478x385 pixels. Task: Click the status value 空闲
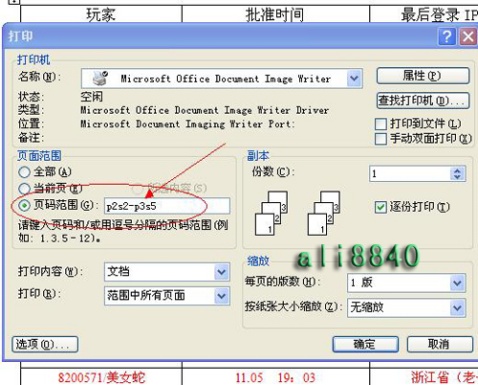pos(92,97)
